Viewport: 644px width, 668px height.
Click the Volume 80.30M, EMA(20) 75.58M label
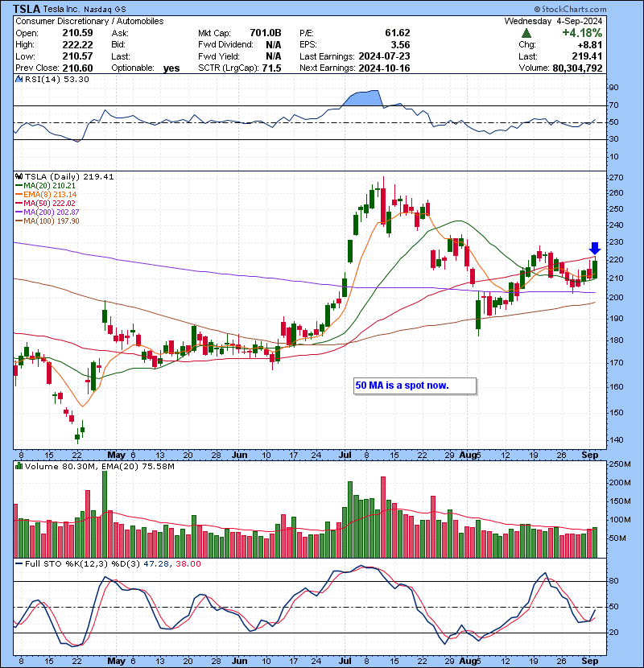100,467
